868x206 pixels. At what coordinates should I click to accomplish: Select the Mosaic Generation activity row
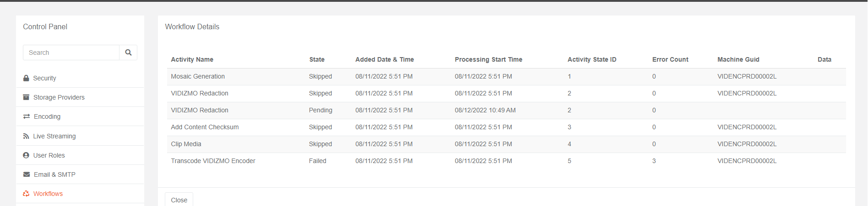point(198,76)
